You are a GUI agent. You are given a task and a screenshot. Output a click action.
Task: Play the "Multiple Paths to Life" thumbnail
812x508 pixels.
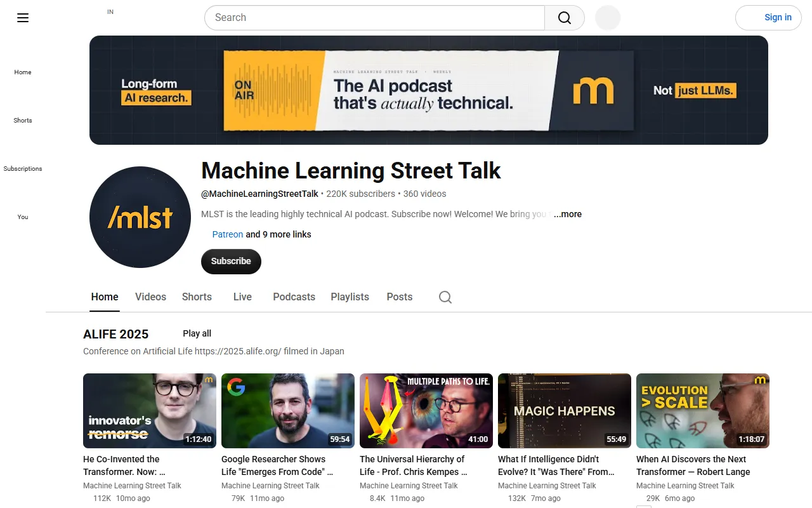coord(426,411)
